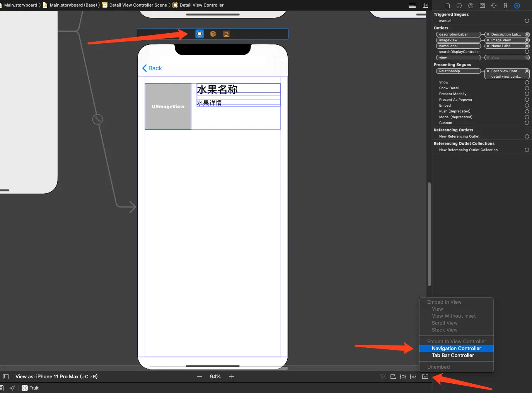Screen dimensions: 532x393
Task: Select the relationship segue circle on canvas
Action: point(97,119)
